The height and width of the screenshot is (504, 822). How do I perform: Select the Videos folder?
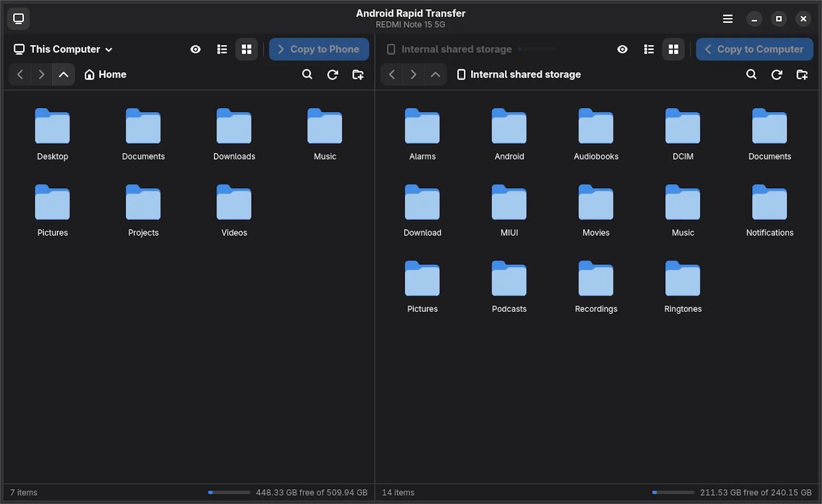(234, 211)
